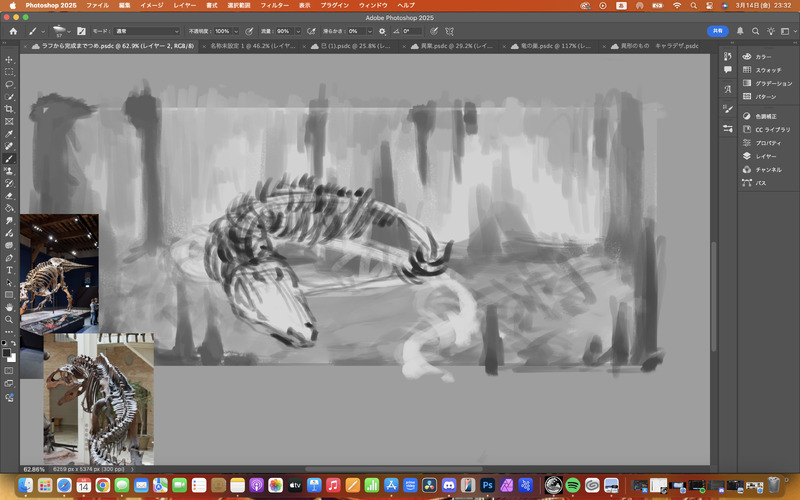Choose the Eyedropper tool

pos(9,133)
